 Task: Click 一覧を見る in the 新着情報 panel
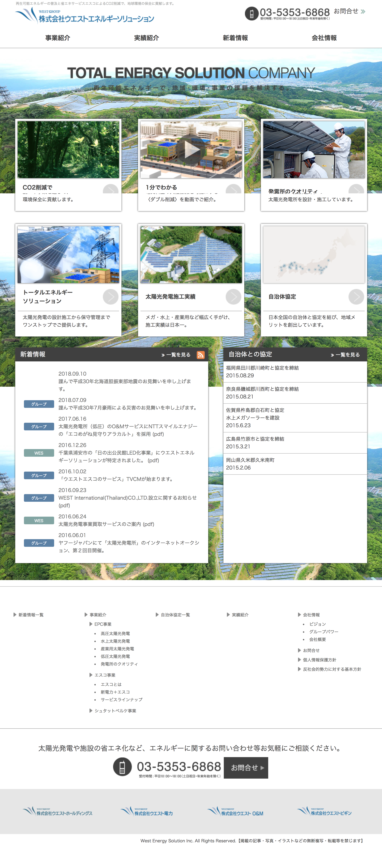(176, 355)
